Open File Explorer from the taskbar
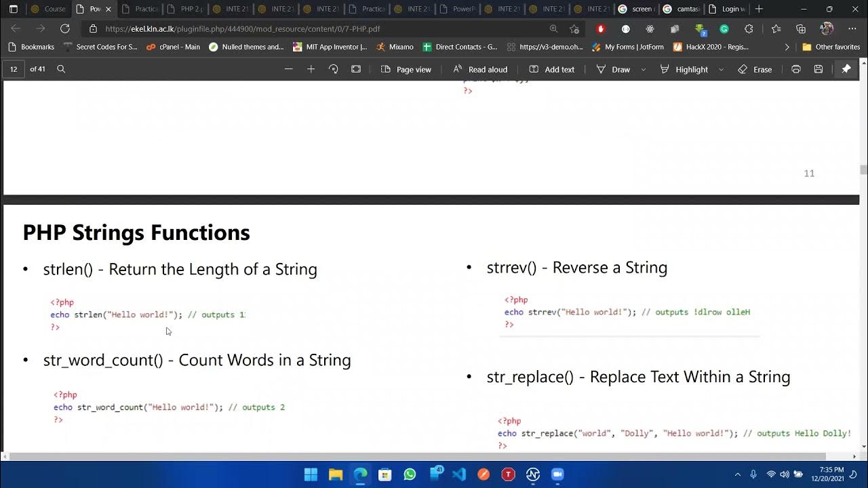Screen dimensions: 868x488 pyautogui.click(x=336, y=474)
